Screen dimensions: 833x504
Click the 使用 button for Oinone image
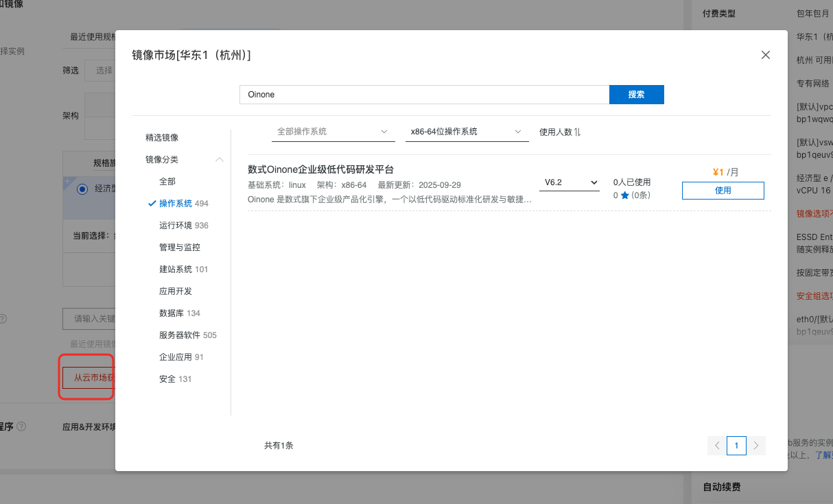click(723, 191)
